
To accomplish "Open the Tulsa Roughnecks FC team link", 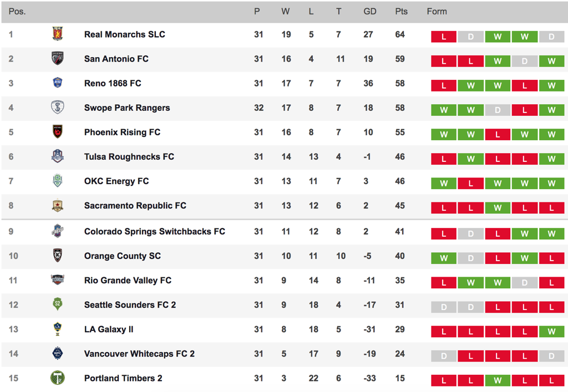I will (129, 157).
